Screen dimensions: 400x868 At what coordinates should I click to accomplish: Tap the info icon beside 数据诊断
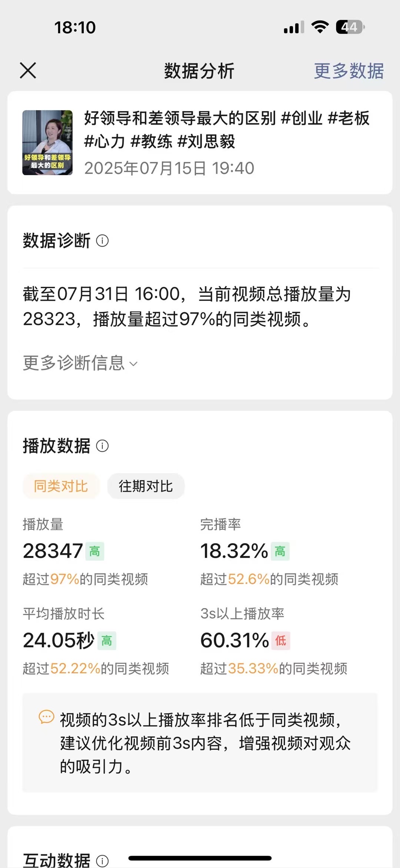[102, 241]
